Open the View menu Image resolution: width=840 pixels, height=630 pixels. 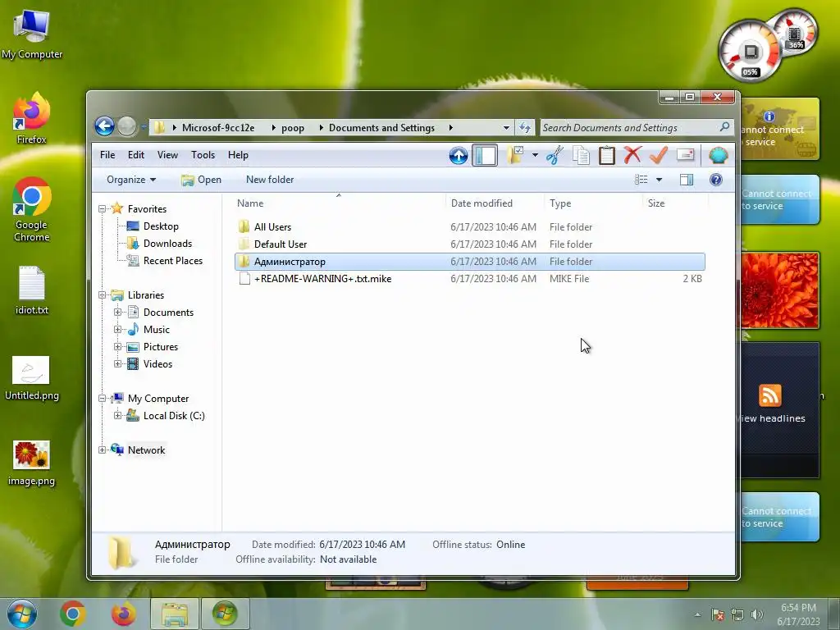(x=167, y=155)
